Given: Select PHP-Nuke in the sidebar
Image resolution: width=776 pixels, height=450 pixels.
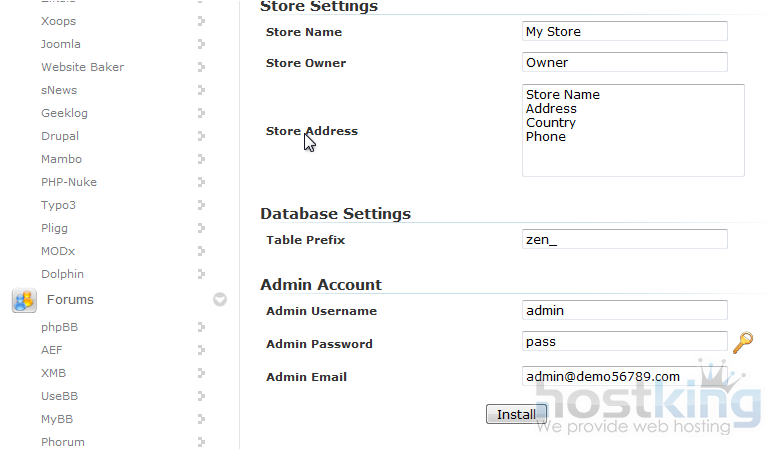Looking at the screenshot, I should [69, 182].
